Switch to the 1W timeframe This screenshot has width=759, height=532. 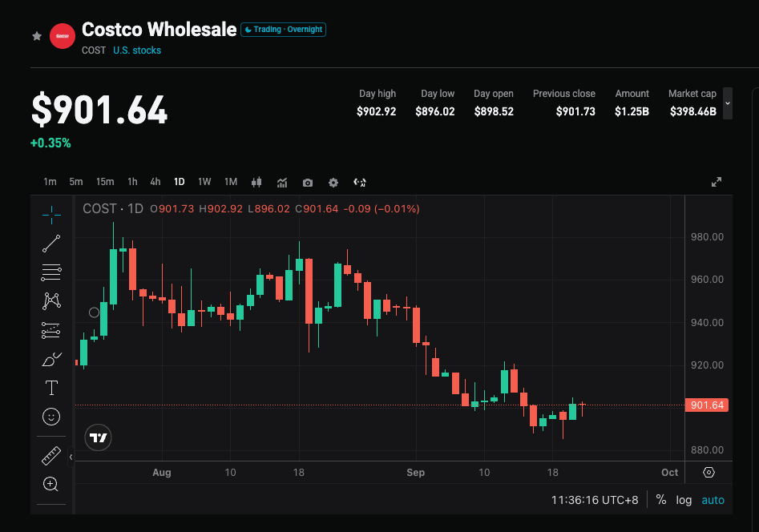point(204,182)
